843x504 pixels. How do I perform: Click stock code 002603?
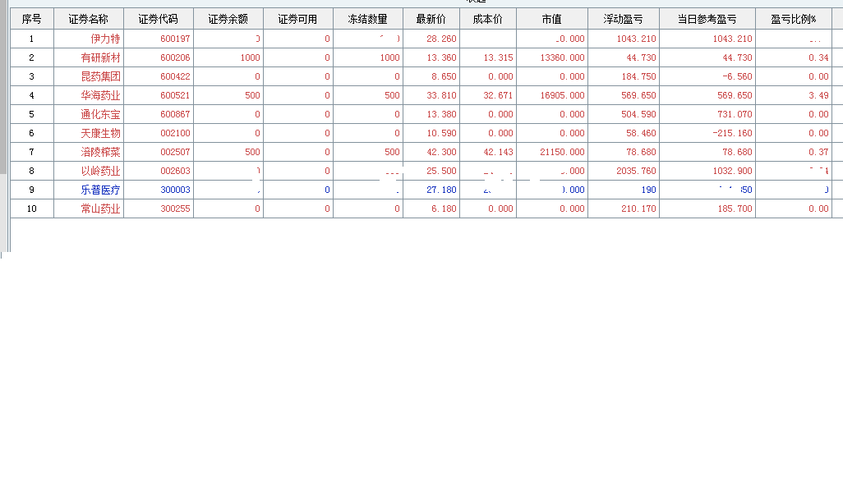175,171
